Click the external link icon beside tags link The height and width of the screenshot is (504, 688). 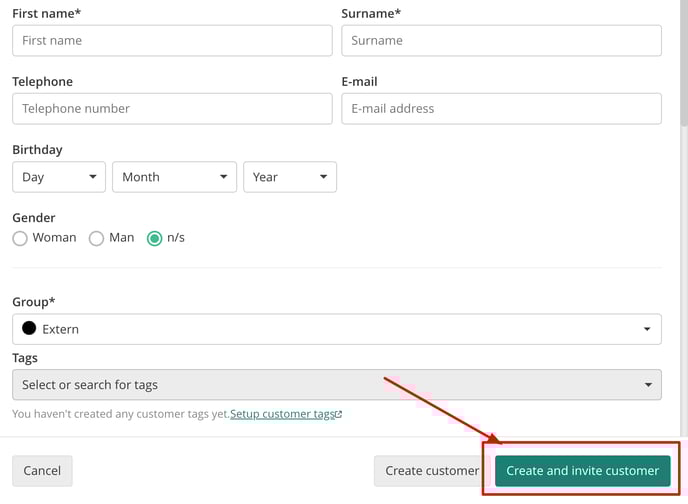pyautogui.click(x=338, y=414)
